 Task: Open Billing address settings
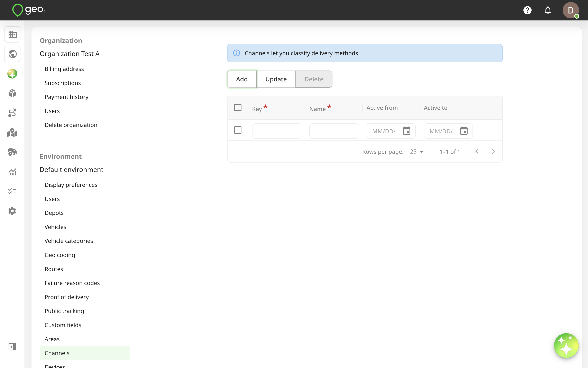pos(64,69)
